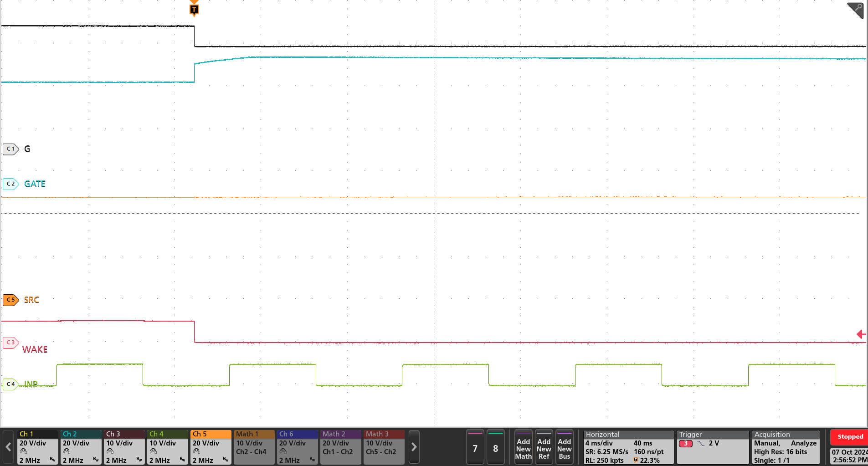Screen dimensions: 868x466
Task: Toggle the Ch 6 waveform badge
Action: pos(297,447)
